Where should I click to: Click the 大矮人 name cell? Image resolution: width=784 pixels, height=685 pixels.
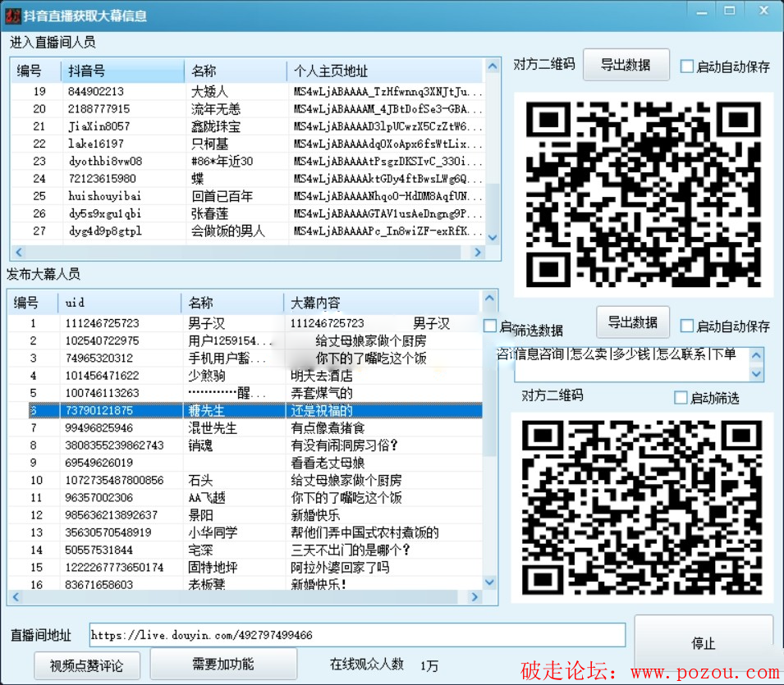pos(209,91)
